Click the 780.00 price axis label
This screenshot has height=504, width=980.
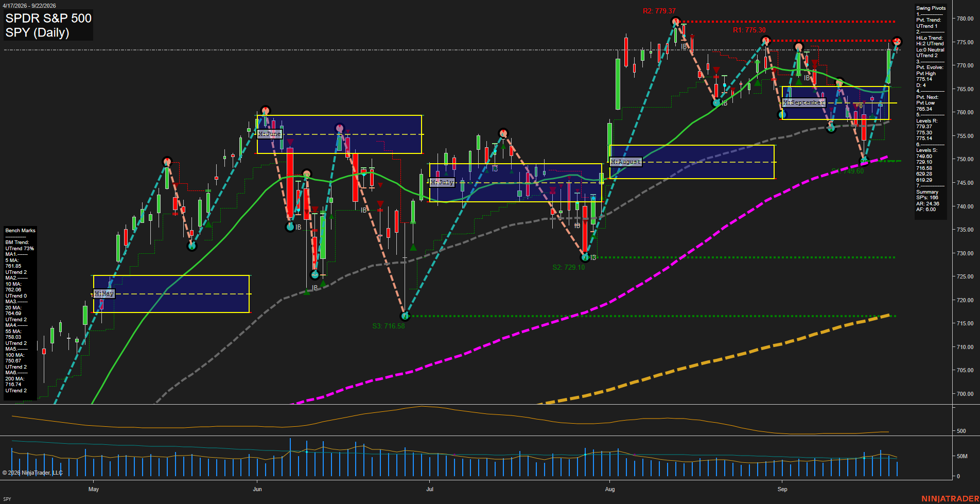pos(965,19)
